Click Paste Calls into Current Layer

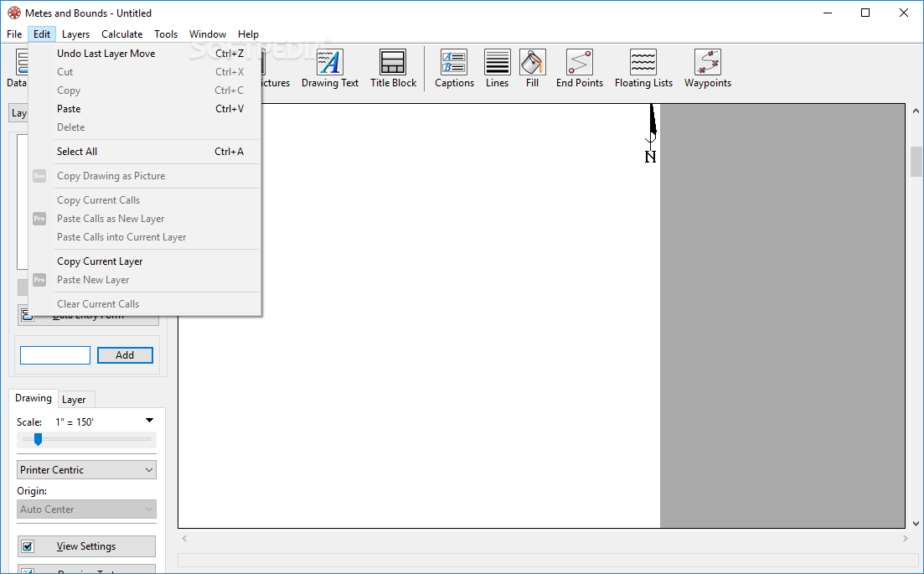[145, 237]
